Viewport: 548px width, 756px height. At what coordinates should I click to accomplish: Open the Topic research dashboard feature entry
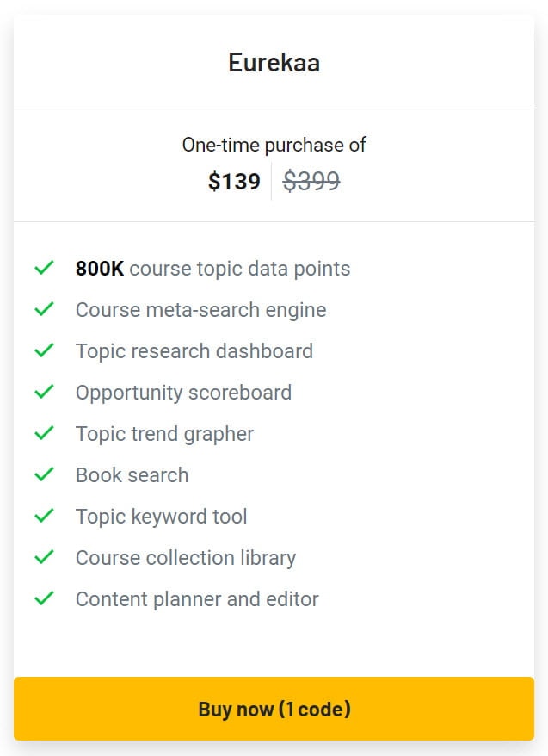194,350
